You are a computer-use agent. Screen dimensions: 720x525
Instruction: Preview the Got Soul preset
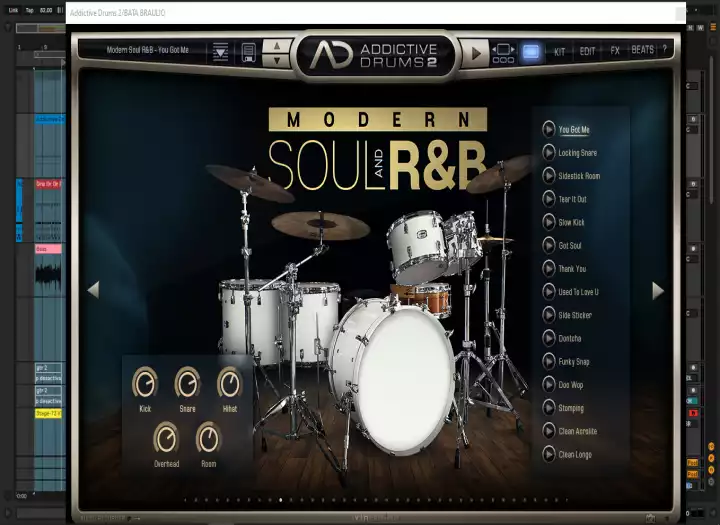pyautogui.click(x=548, y=246)
